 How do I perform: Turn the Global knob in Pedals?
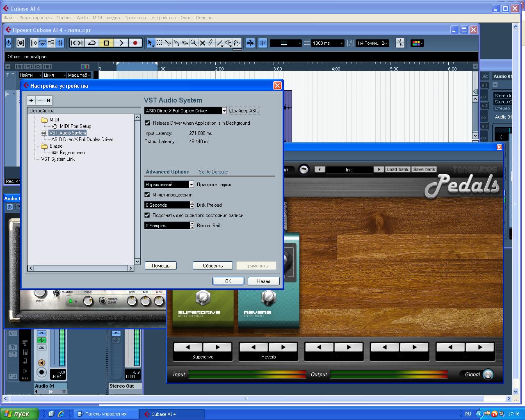click(x=488, y=374)
